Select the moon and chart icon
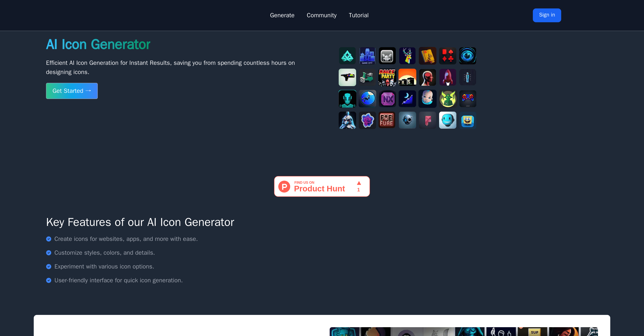644x336 pixels. click(x=407, y=99)
